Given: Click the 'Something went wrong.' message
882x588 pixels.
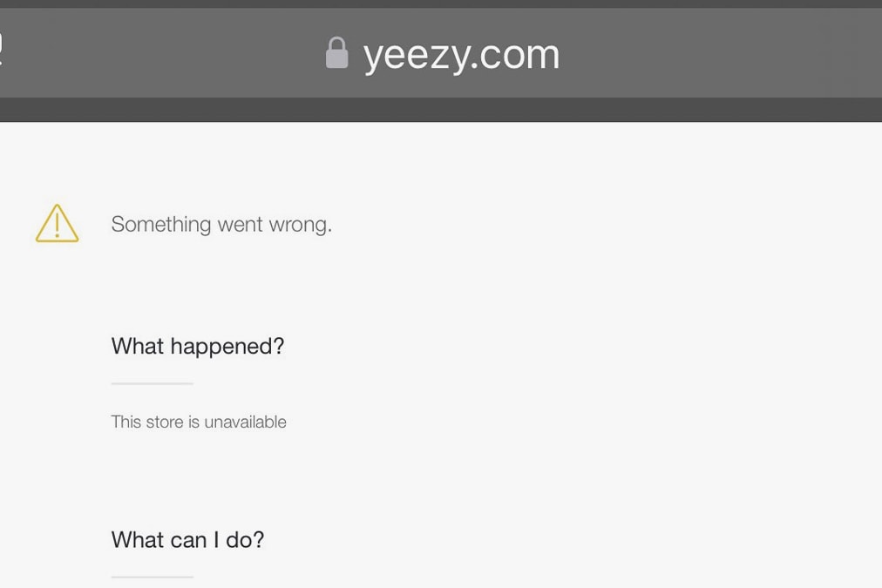Looking at the screenshot, I should pos(221,225).
